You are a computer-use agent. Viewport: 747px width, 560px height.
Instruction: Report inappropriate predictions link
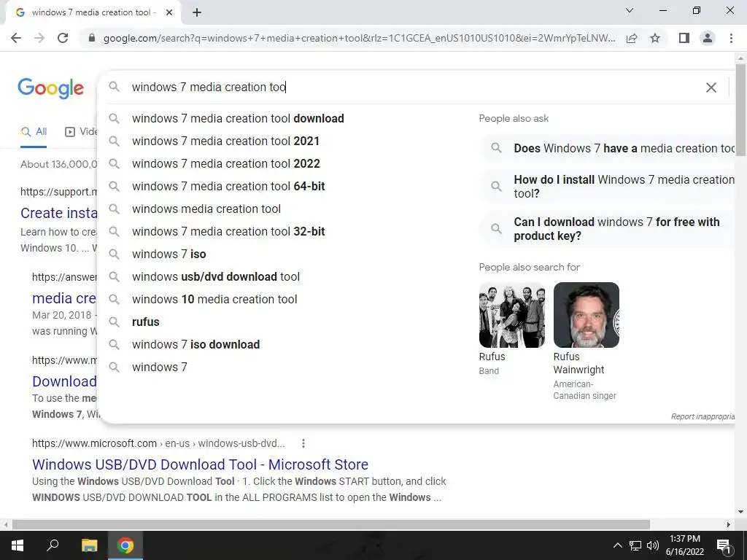coord(703,416)
